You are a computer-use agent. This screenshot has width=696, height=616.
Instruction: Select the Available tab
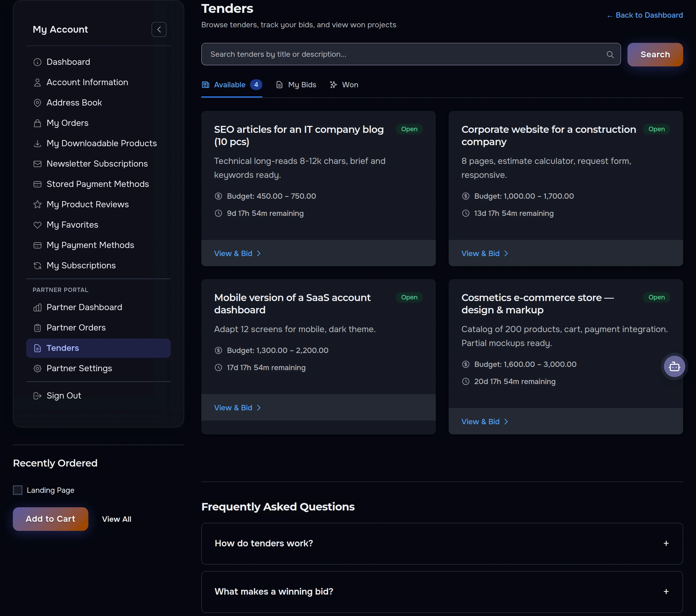click(232, 85)
